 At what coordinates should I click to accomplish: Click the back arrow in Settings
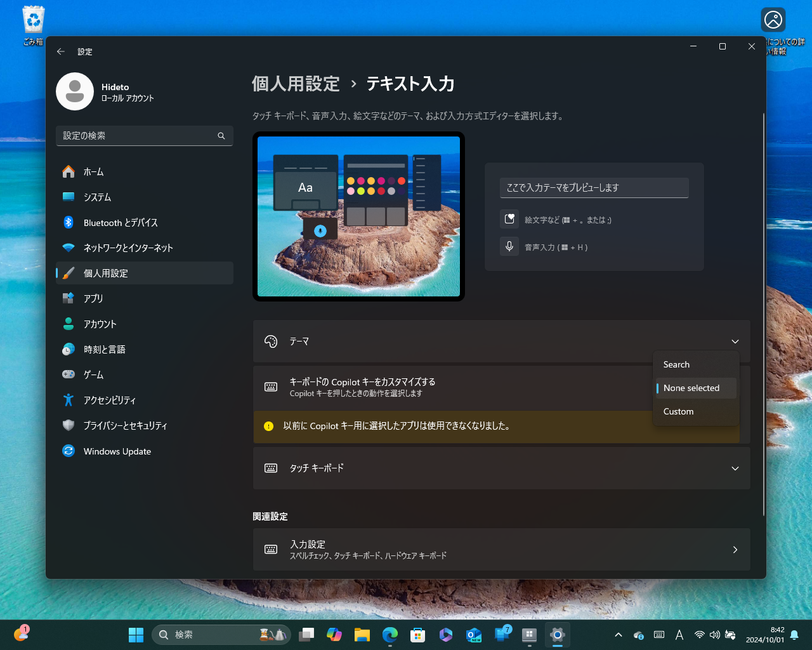click(61, 51)
